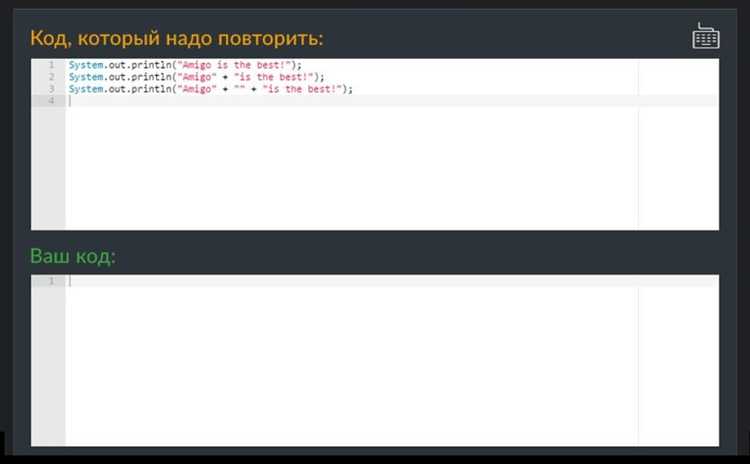750x464 pixels.
Task: Click line number 1 in sample code gutter
Action: [x=52, y=65]
